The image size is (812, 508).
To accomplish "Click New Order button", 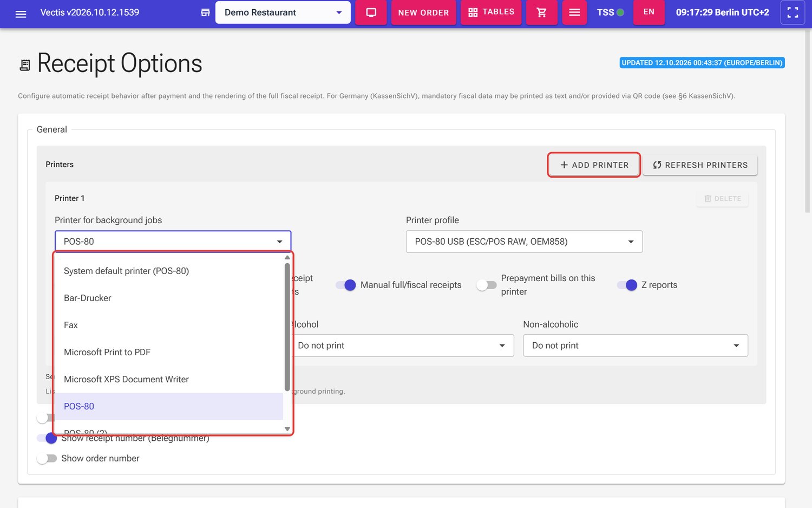I will pyautogui.click(x=423, y=12).
